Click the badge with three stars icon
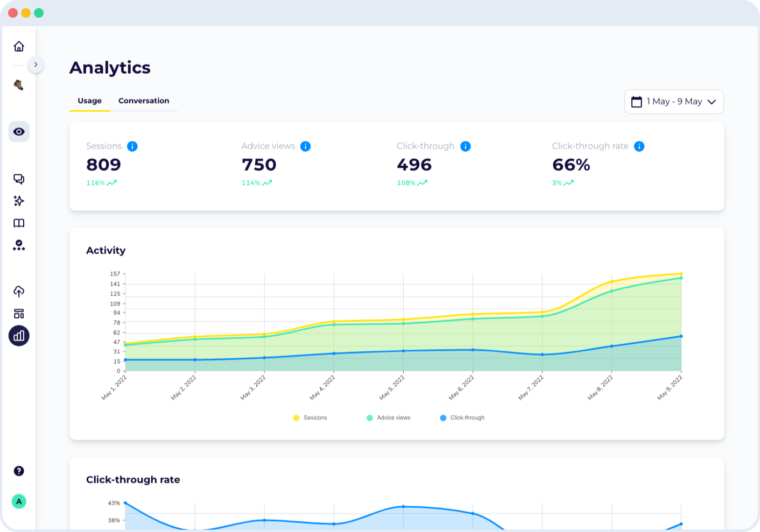This screenshot has width=760, height=532. coord(19,246)
